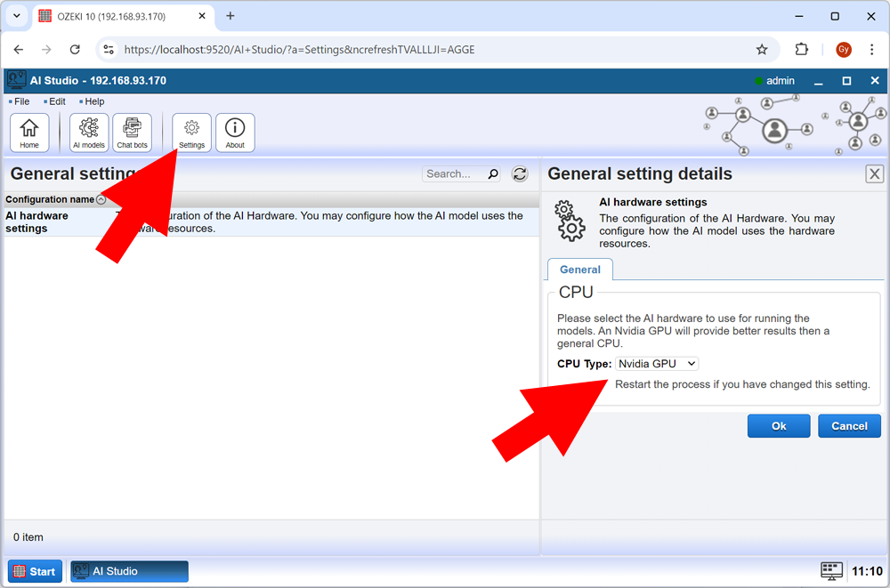This screenshot has width=890, height=588.
Task: Open the AI models toolbar icon
Action: coord(89,133)
